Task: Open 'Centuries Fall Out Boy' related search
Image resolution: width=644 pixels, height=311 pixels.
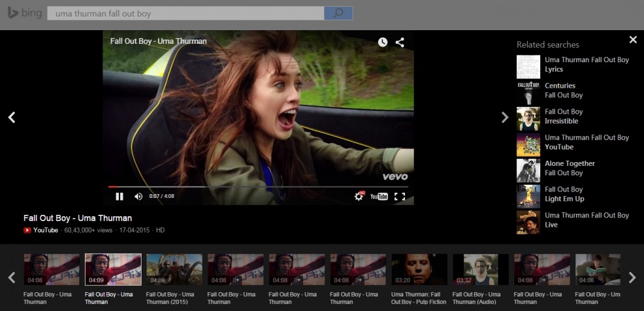Action: tap(563, 90)
